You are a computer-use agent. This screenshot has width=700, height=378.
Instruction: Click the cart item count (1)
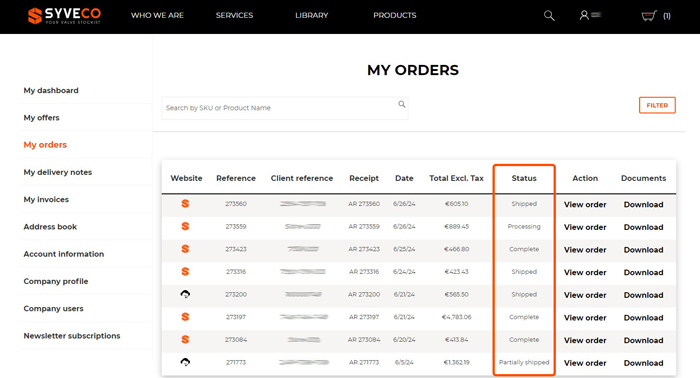click(667, 16)
